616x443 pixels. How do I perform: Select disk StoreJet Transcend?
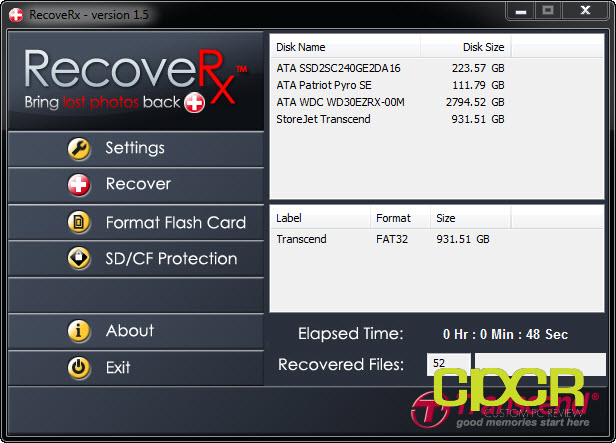pos(323,119)
